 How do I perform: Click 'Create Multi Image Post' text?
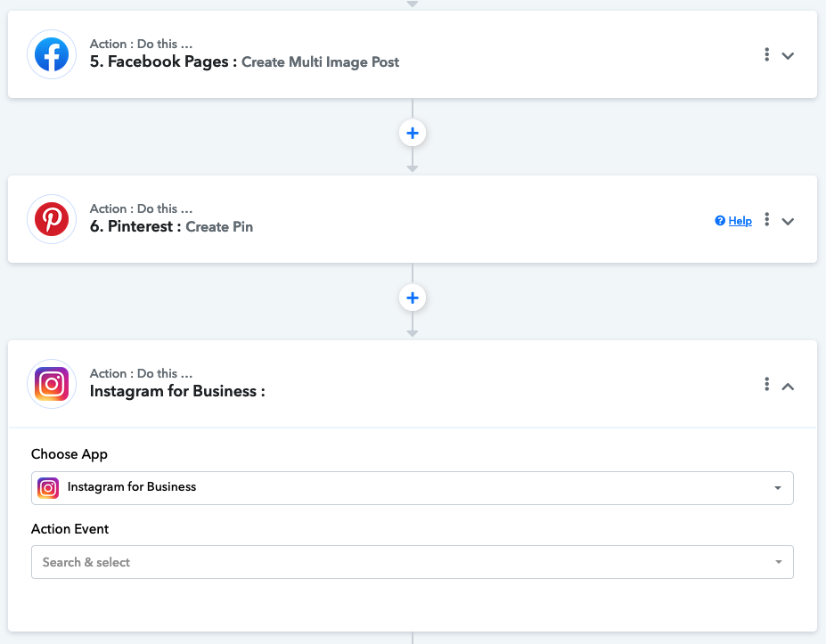tap(320, 62)
